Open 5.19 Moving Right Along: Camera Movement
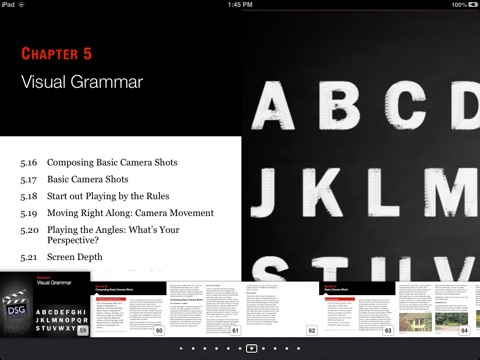The height and width of the screenshot is (360, 480). point(117,213)
